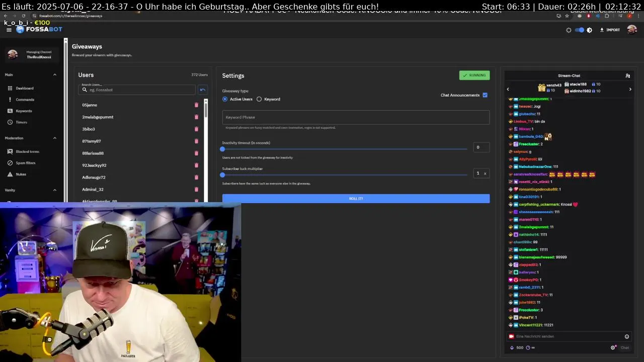Delete user 3bibo3
Screen dimensions: 644x362
[x=196, y=129]
